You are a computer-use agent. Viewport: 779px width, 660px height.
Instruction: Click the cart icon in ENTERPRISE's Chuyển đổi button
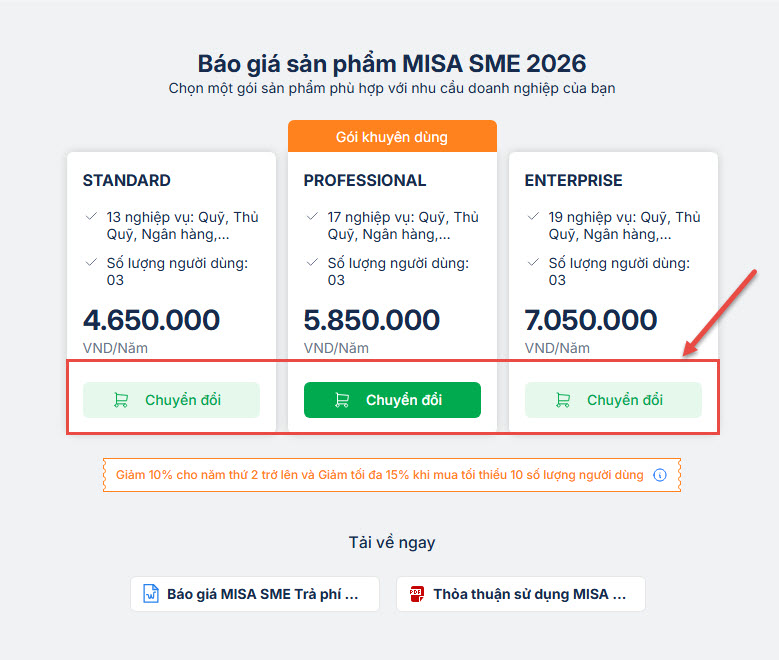pos(563,400)
